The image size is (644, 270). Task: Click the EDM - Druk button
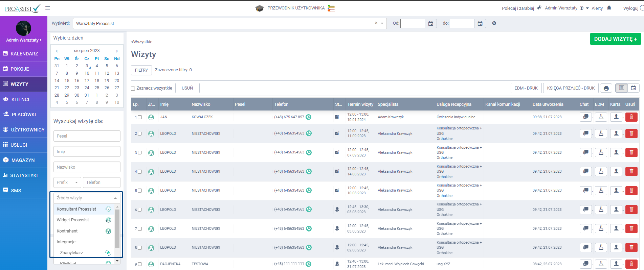(x=526, y=88)
